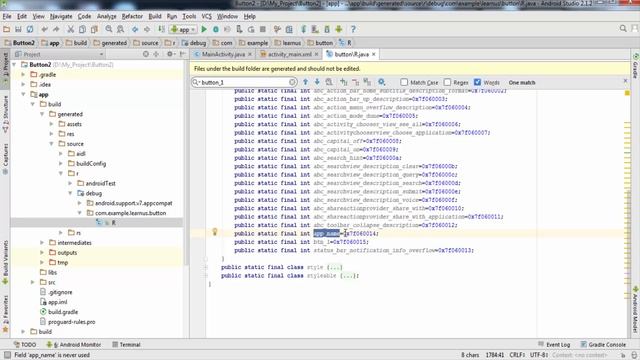This screenshot has height=360, width=640.
Task: Select the R file in project tree
Action: click(x=113, y=223)
